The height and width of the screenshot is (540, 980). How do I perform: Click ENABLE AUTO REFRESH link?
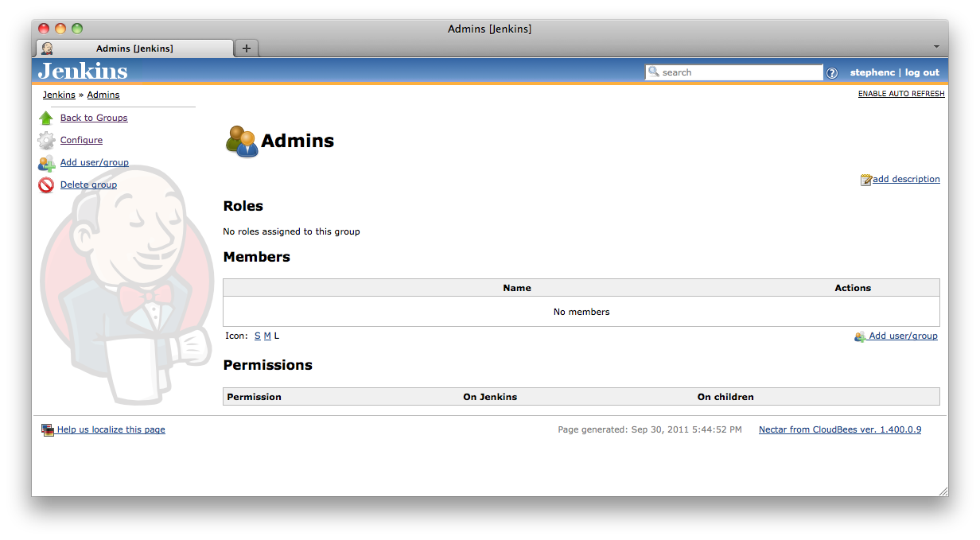pyautogui.click(x=901, y=94)
